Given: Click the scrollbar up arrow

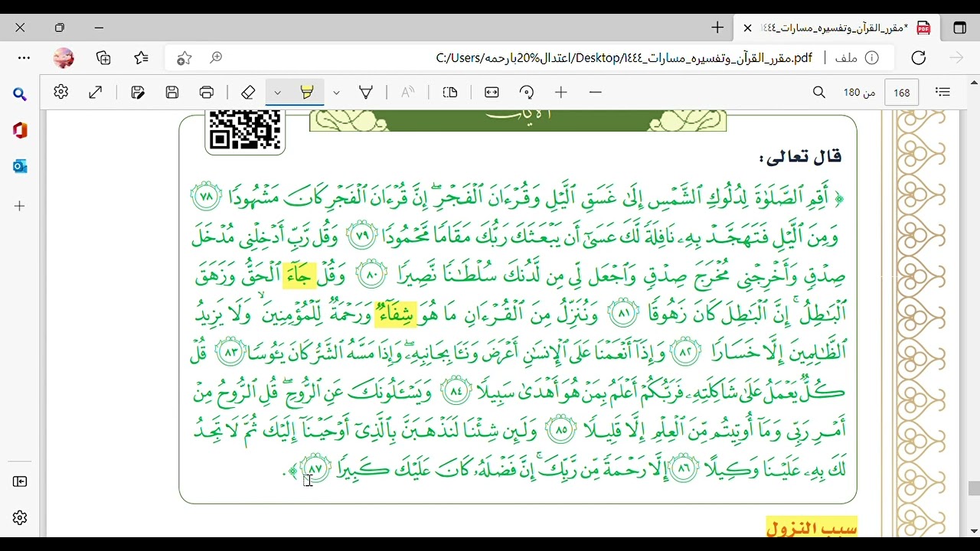Looking at the screenshot, I should coord(974,82).
